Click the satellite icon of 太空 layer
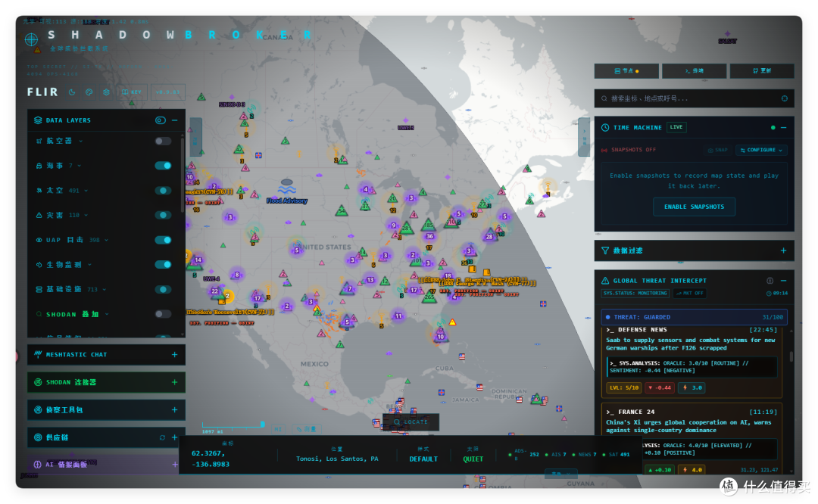818x504 pixels. (x=39, y=191)
